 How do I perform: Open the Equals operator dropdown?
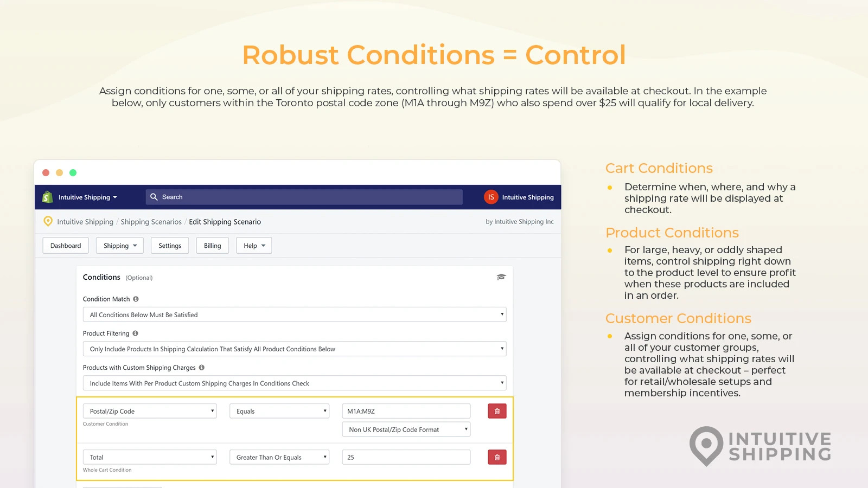point(279,411)
